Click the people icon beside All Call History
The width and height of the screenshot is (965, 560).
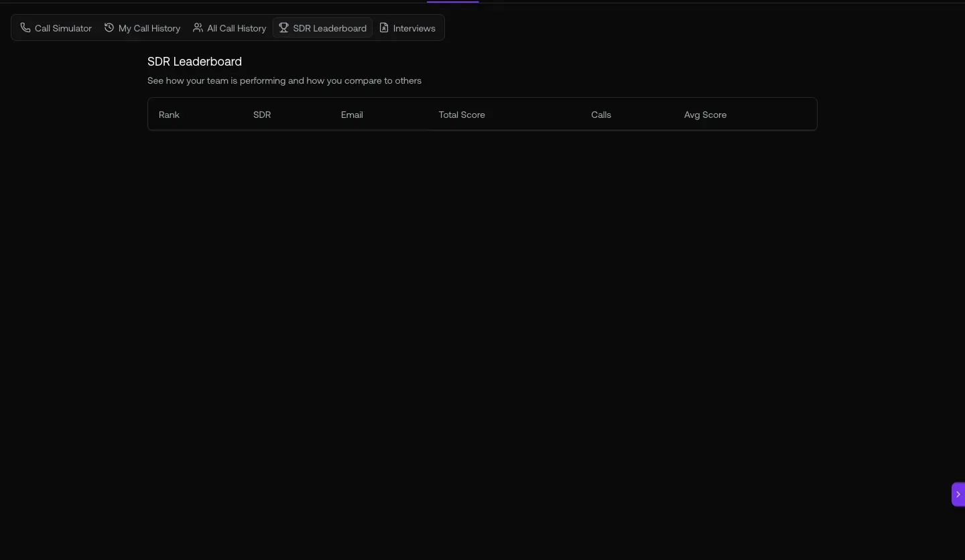click(x=198, y=27)
